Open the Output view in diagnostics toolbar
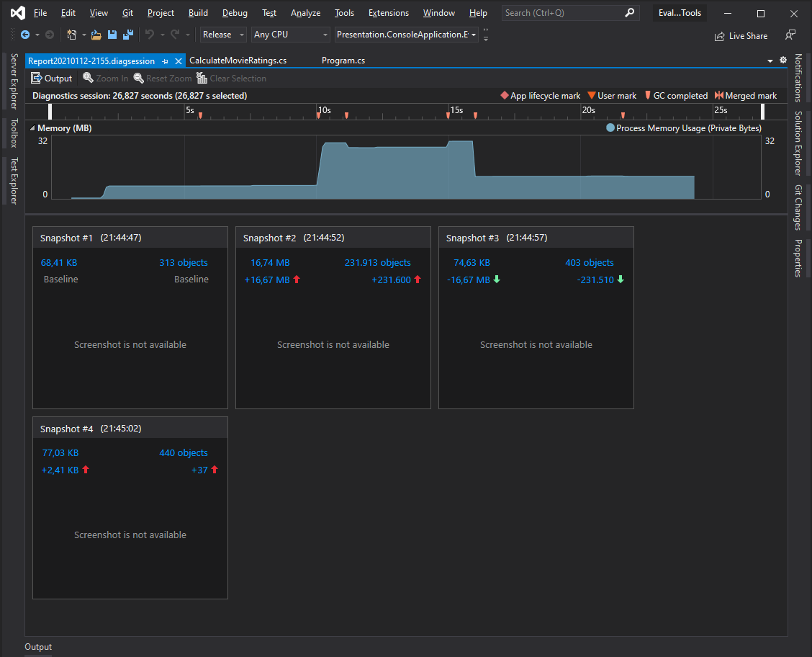Image resolution: width=812 pixels, height=657 pixels. [51, 78]
